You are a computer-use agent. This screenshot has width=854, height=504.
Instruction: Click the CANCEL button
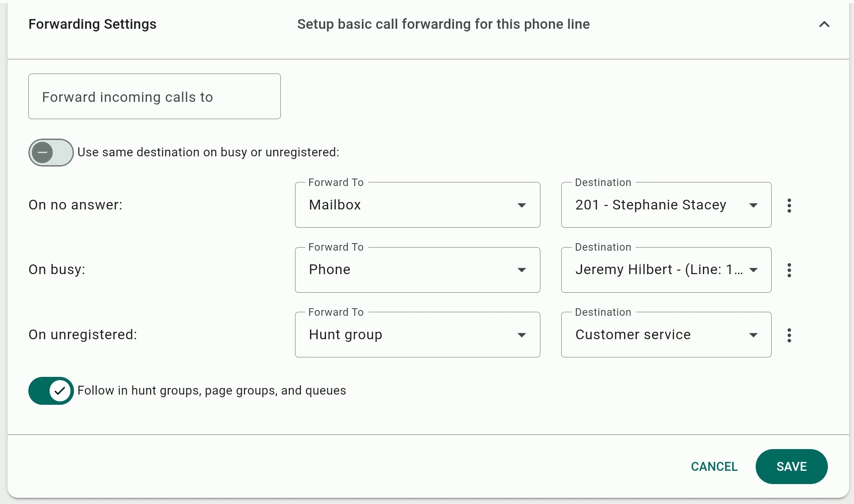click(x=714, y=466)
